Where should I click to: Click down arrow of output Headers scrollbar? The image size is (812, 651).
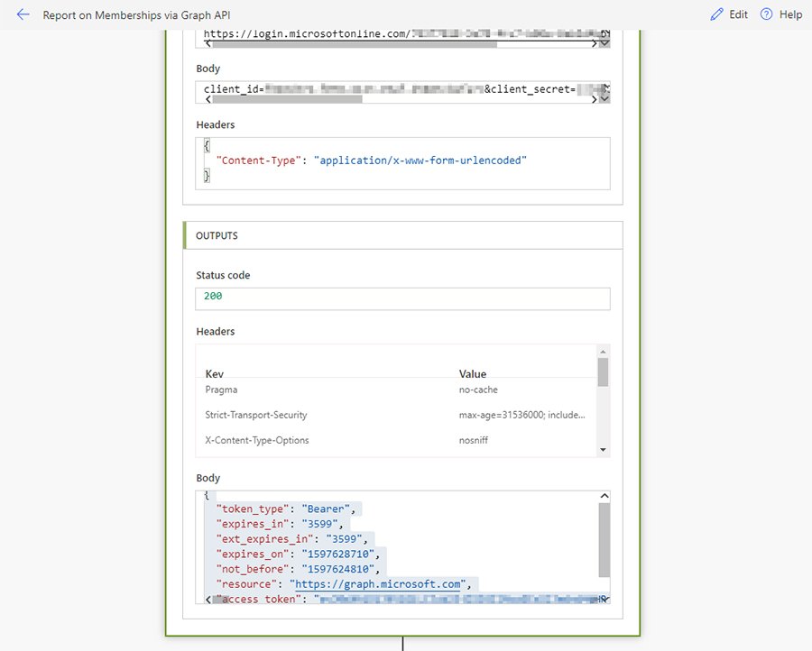tap(603, 450)
